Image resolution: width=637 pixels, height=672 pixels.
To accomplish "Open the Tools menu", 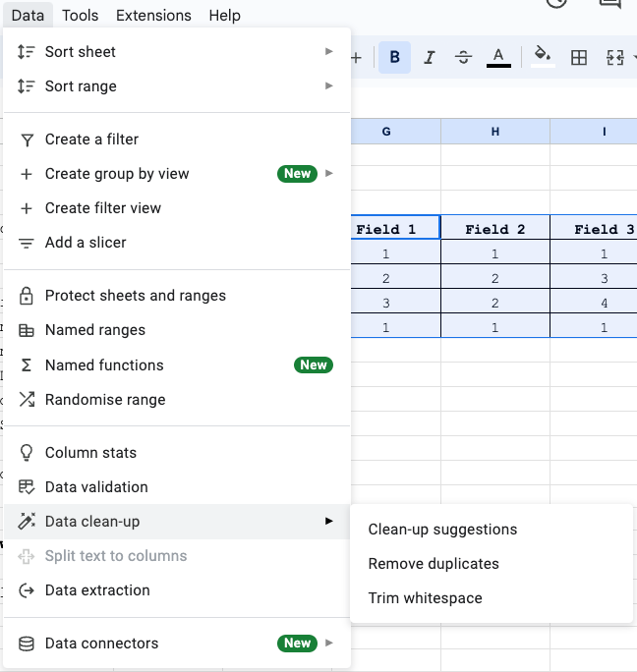I will 81,16.
